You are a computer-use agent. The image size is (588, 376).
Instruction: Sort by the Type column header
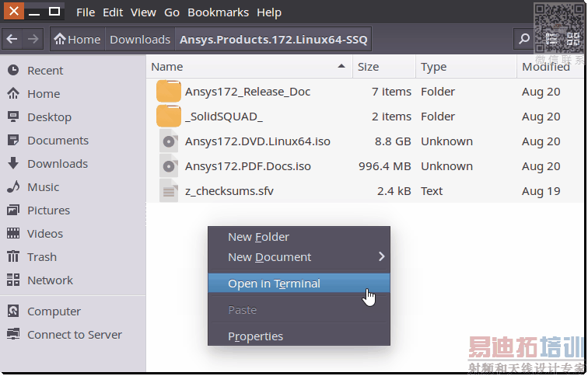coord(466,66)
